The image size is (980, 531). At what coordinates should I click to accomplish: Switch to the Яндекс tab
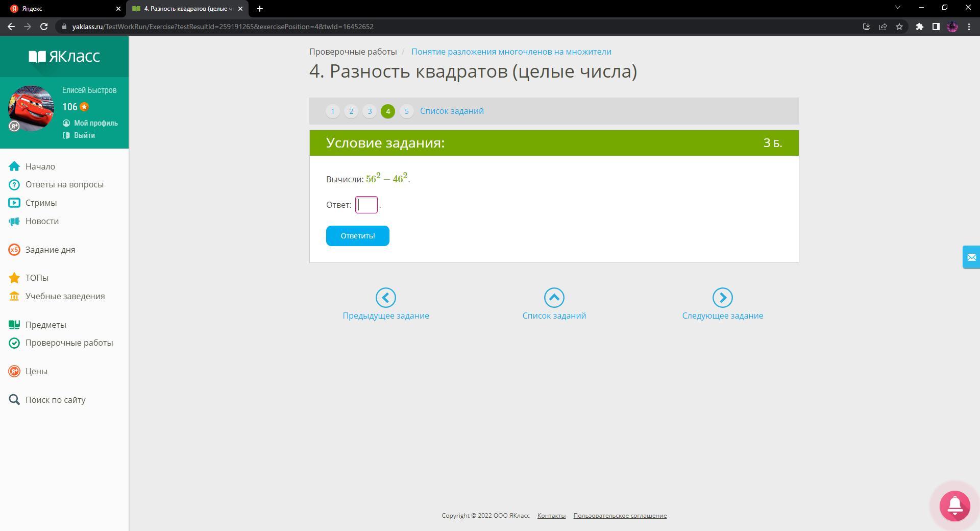click(x=61, y=9)
